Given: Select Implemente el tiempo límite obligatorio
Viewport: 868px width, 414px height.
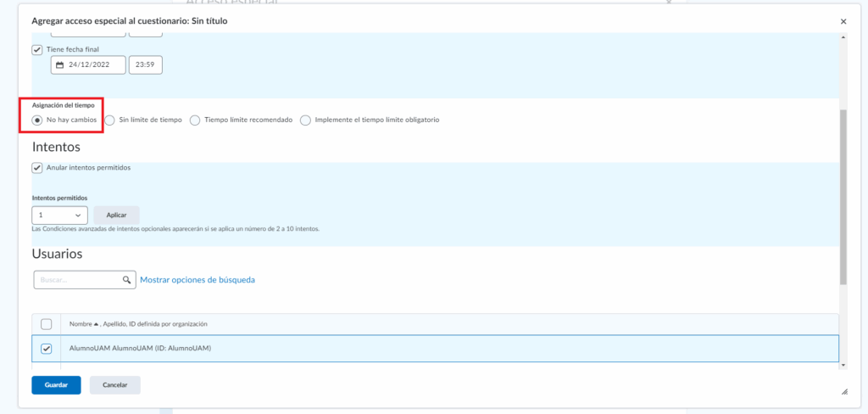Looking at the screenshot, I should (305, 120).
